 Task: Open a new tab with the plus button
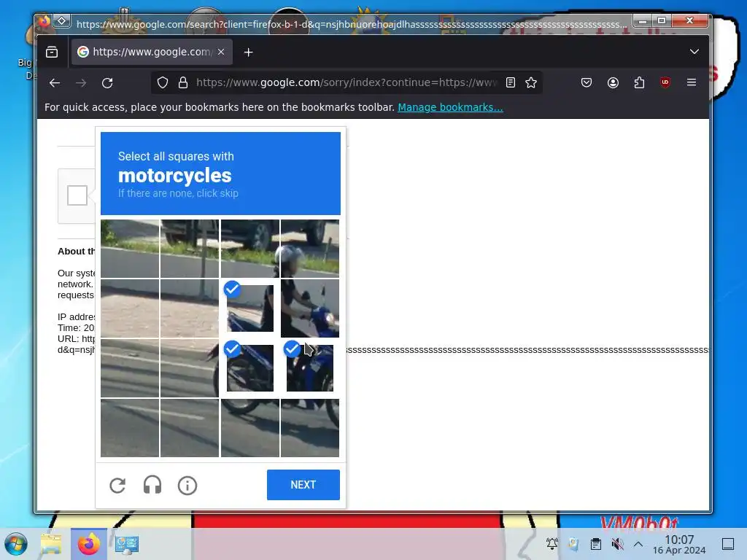[x=248, y=52]
